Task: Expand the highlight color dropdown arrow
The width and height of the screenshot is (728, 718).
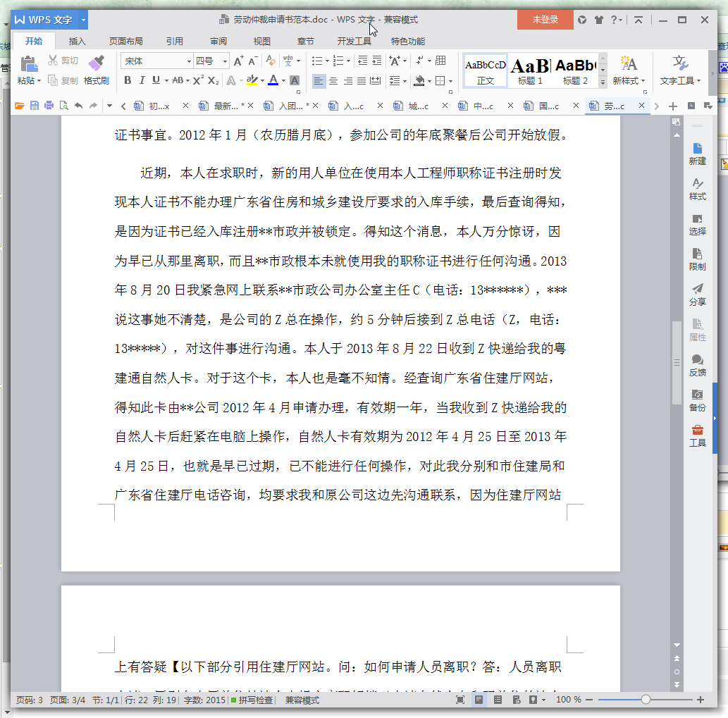Action: (x=263, y=81)
